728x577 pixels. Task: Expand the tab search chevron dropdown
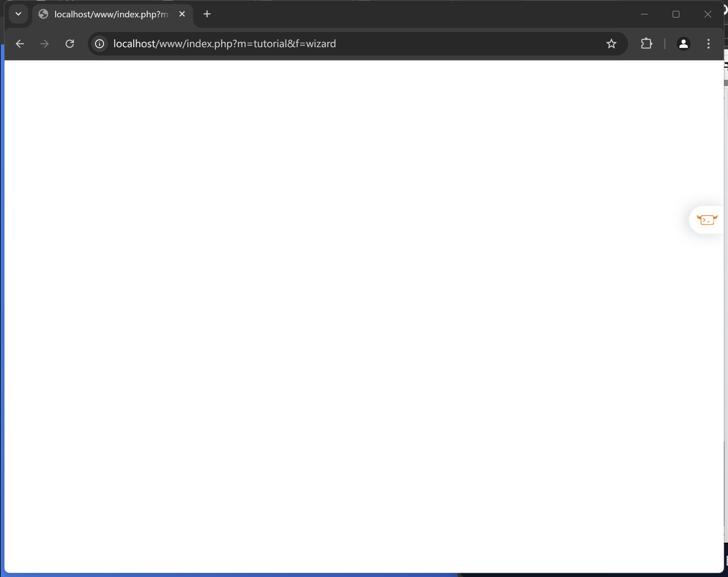click(x=18, y=14)
